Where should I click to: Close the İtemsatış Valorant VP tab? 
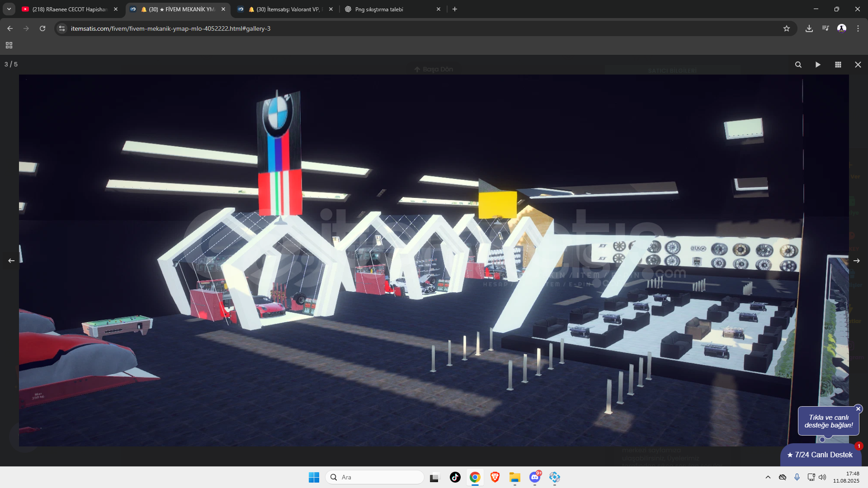[331, 9]
